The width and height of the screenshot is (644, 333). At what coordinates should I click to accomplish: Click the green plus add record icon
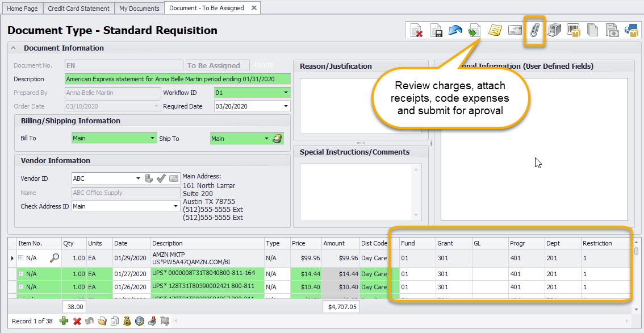coord(64,321)
